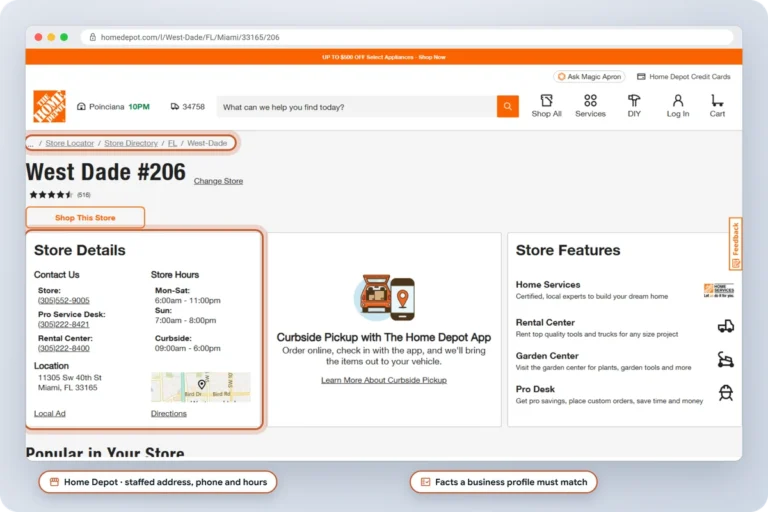Call Rental Center (305)222-8400
This screenshot has height=512, width=768.
64,348
